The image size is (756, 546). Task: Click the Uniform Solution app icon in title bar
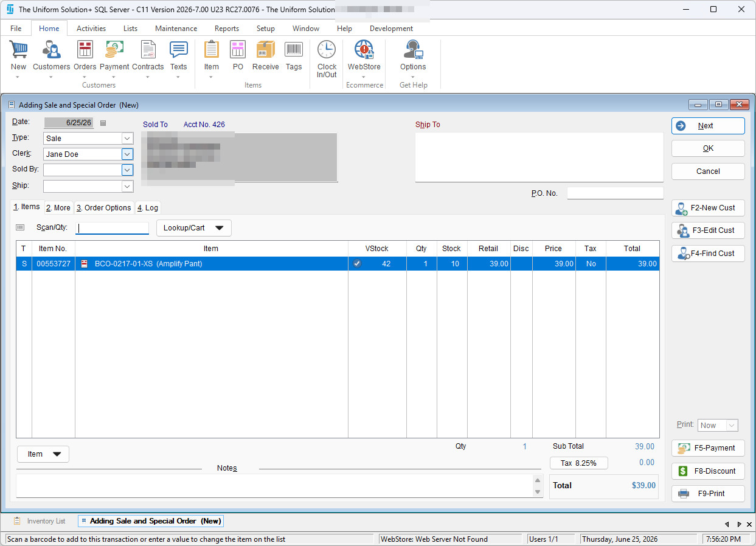[10, 9]
